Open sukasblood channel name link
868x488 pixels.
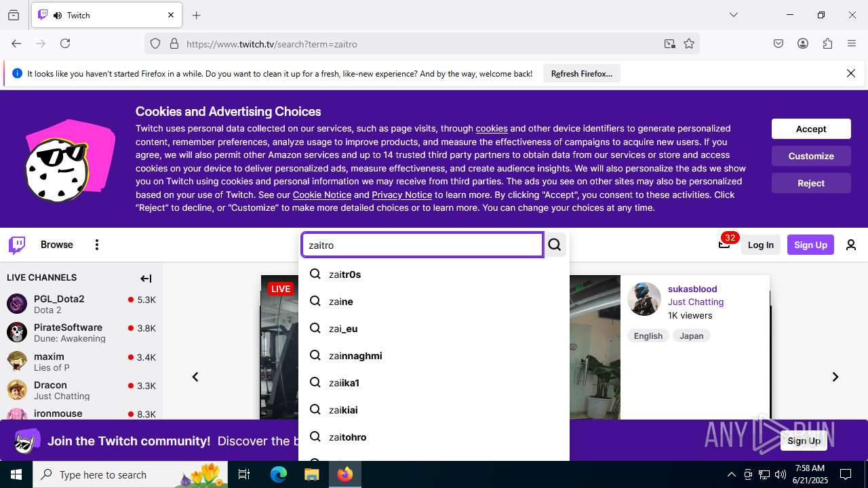click(x=692, y=289)
